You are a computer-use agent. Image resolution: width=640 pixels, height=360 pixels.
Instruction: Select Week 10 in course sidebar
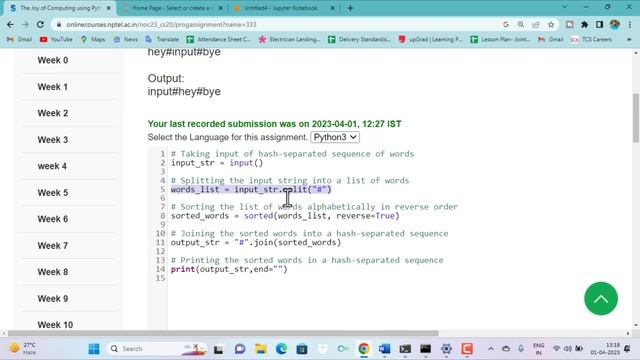tap(55, 325)
